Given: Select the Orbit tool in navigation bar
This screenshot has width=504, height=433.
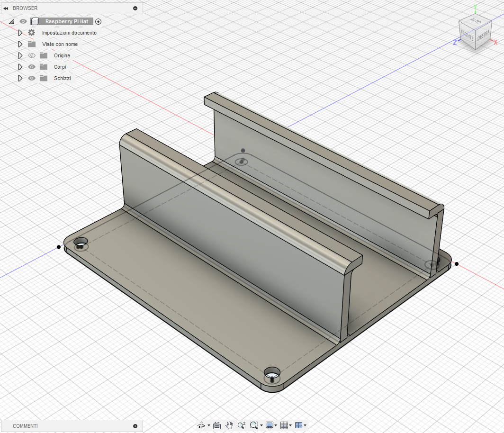Looking at the screenshot, I should pyautogui.click(x=201, y=425).
